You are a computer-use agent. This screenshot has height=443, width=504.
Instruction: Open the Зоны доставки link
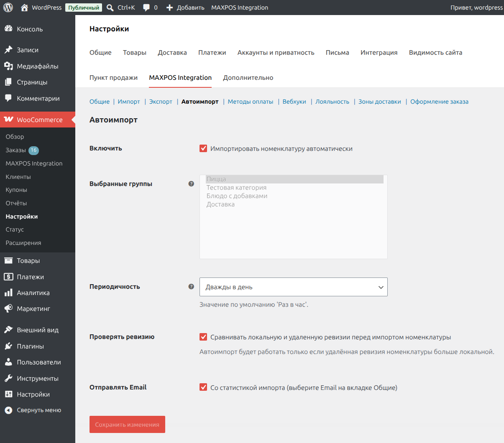379,102
